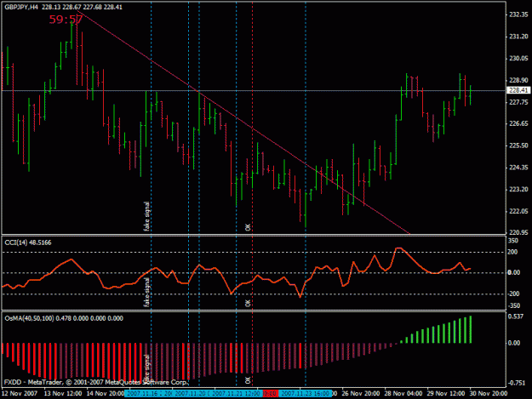Click the 232.35 price axis value
Viewport: 532px width, 399px height.
[518, 14]
